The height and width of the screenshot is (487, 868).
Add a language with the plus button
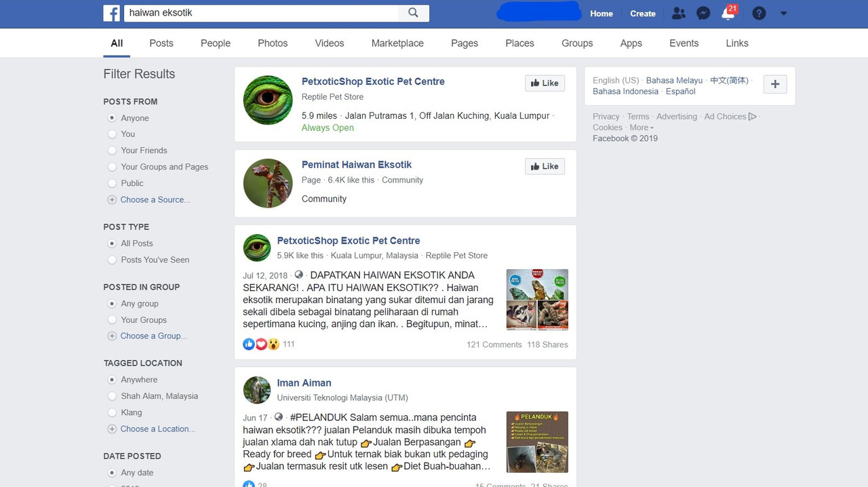tap(775, 85)
